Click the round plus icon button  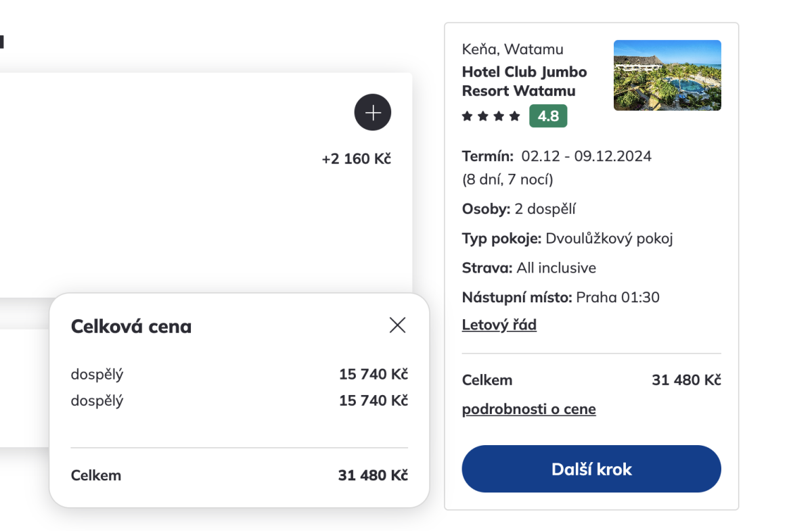point(372,112)
